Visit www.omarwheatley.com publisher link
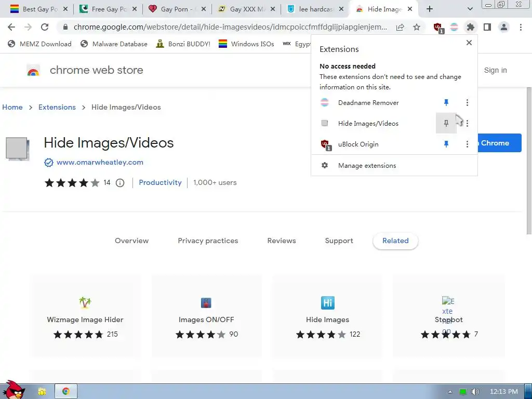Viewport: 532px width, 399px height. tap(100, 163)
